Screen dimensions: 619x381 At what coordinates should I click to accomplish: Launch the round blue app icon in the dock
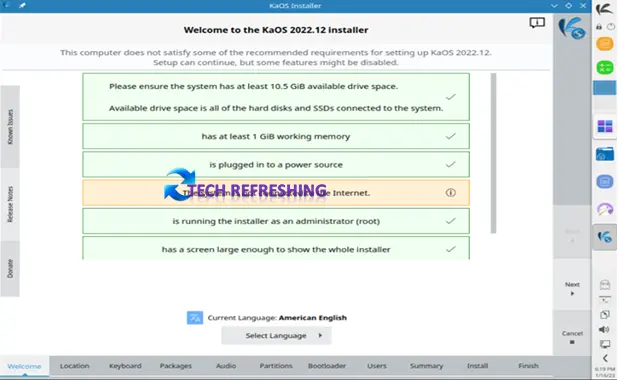coord(604,182)
